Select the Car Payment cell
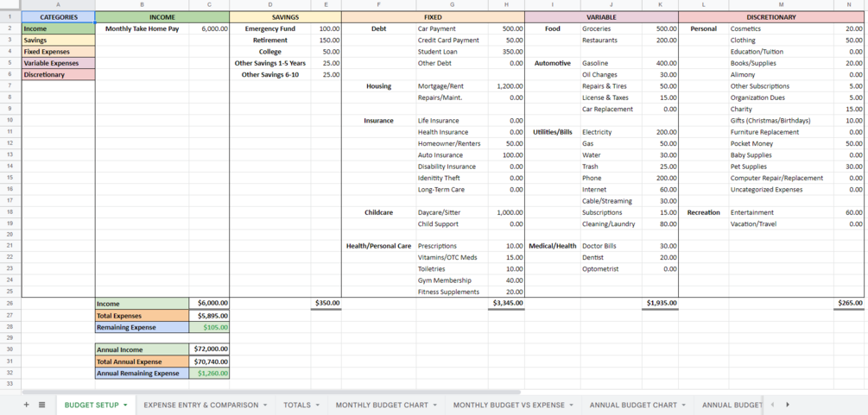The width and height of the screenshot is (868, 415). click(x=453, y=28)
